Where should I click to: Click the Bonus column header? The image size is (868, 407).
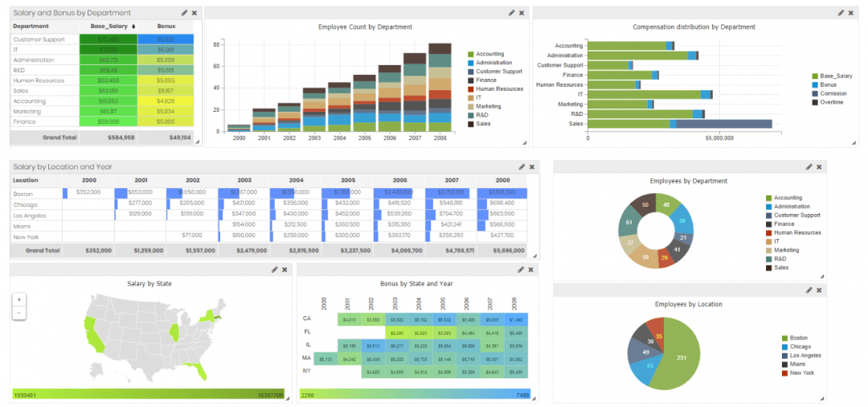pyautogui.click(x=166, y=26)
